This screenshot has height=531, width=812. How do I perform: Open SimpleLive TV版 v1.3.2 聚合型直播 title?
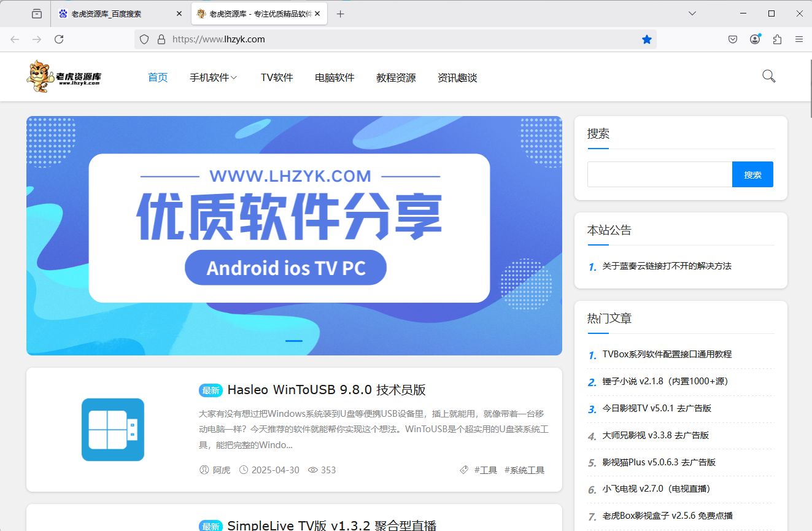point(331,525)
